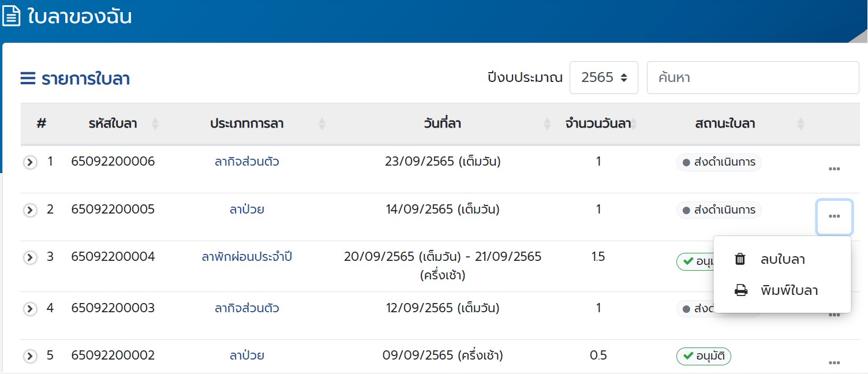The height and width of the screenshot is (374, 868).
Task: Choose พิมพ์ใบลา from the popup menu
Action: pyautogui.click(x=789, y=291)
